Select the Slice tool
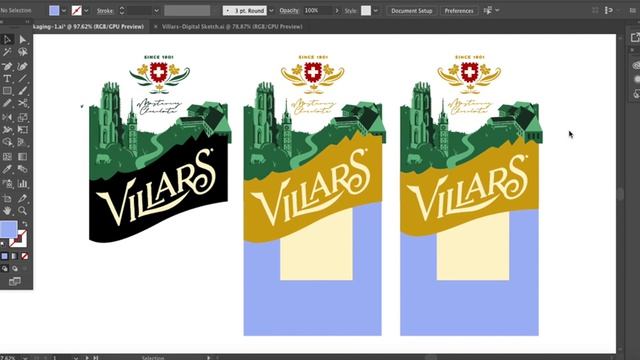Image resolution: width=640 pixels, height=360 pixels. coord(22,198)
